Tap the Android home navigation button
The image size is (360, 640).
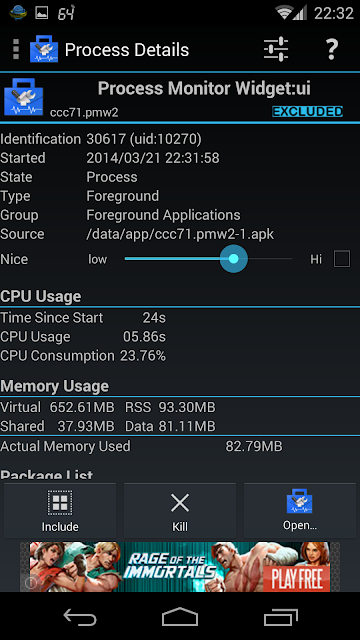coord(180,617)
